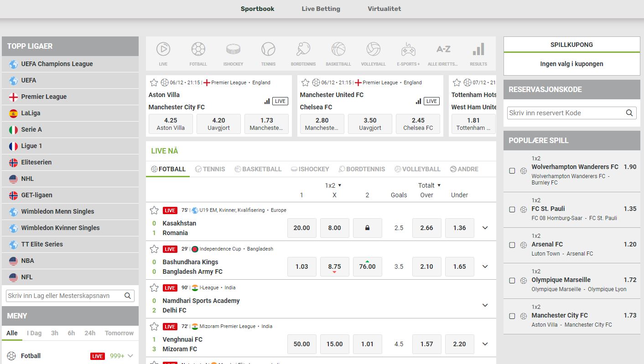Enable the Olympique Marseille checkbox
The width and height of the screenshot is (644, 364).
tap(512, 281)
